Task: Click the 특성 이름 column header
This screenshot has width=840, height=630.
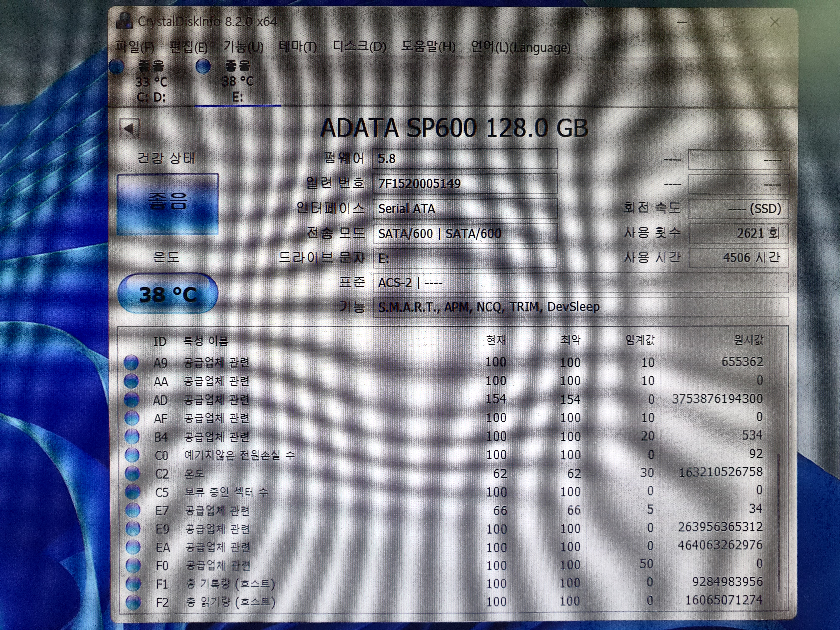Action: pos(206,341)
